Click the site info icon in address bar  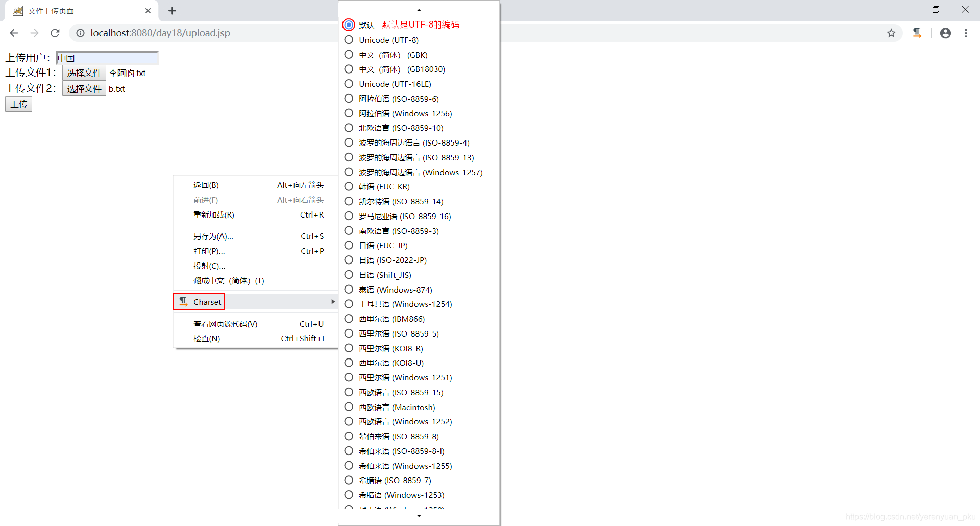point(80,33)
